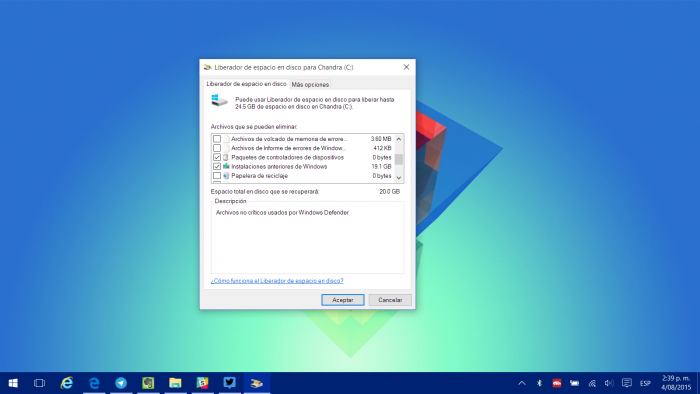This screenshot has width=700, height=394.
Task: Click the file list scroll-up arrow
Action: click(399, 139)
